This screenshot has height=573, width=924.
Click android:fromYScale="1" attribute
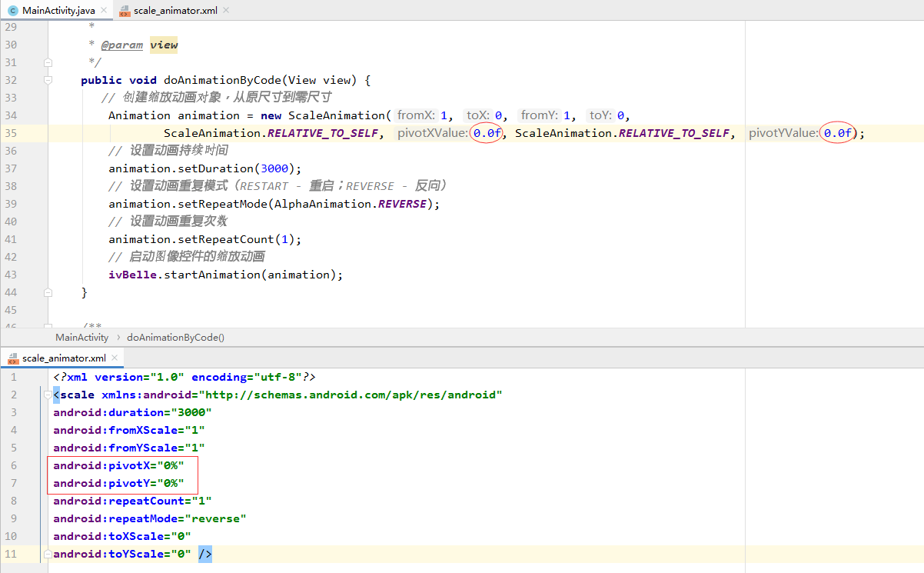pyautogui.click(x=129, y=448)
